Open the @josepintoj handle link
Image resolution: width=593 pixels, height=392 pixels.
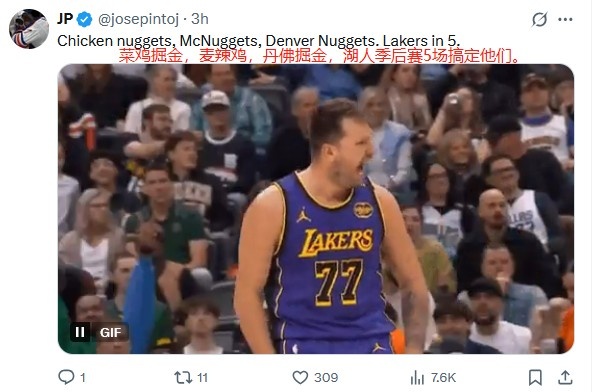[138, 19]
